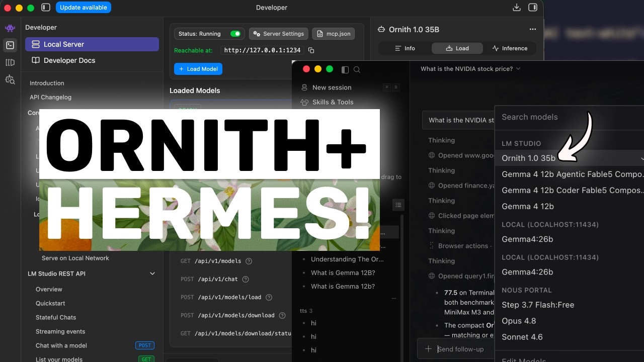Click the Hermes window search magnifier icon
This screenshot has height=362, width=644.
pos(357,69)
